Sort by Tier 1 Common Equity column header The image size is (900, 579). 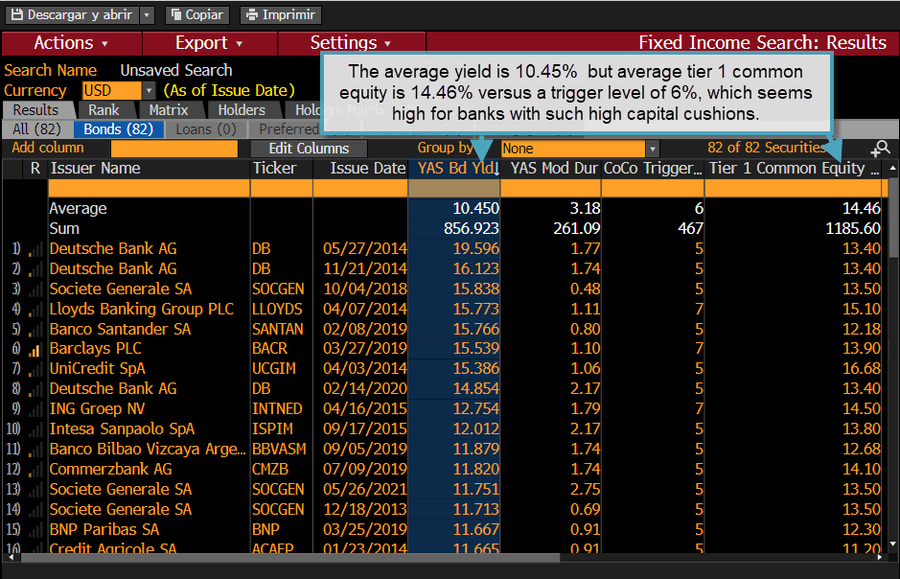(794, 169)
